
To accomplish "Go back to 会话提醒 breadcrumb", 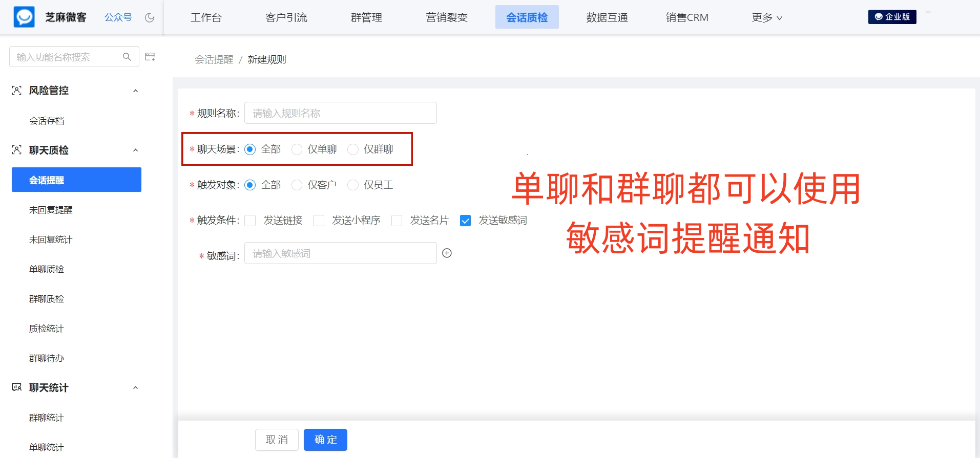I will click(214, 59).
